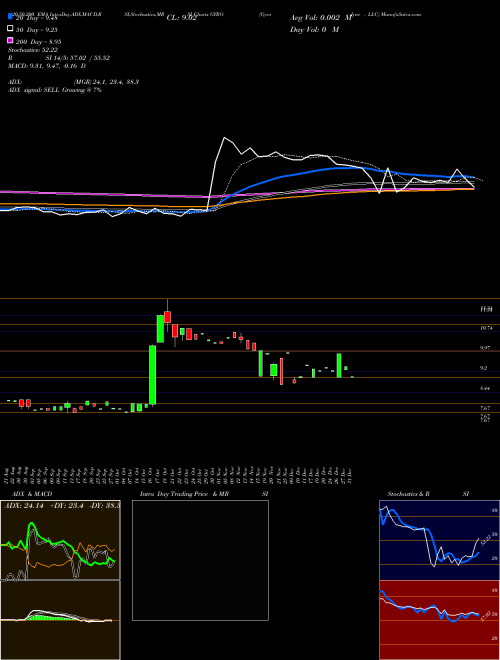The width and height of the screenshot is (500, 660).
Task: Open the red RSI chart panel
Action: point(439,620)
